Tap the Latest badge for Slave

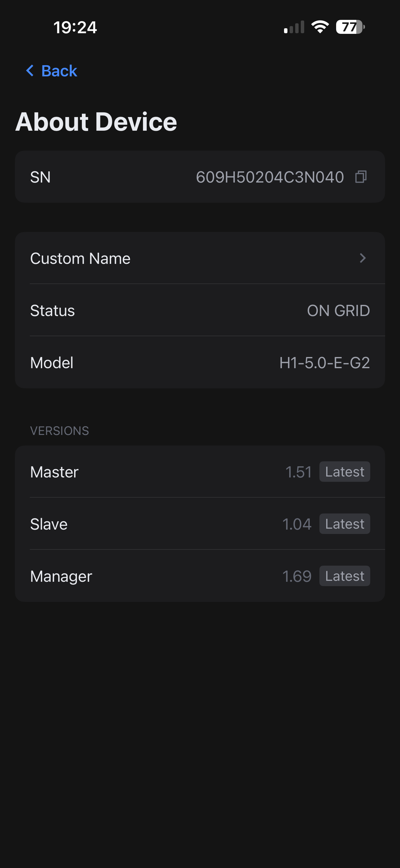pyautogui.click(x=344, y=524)
